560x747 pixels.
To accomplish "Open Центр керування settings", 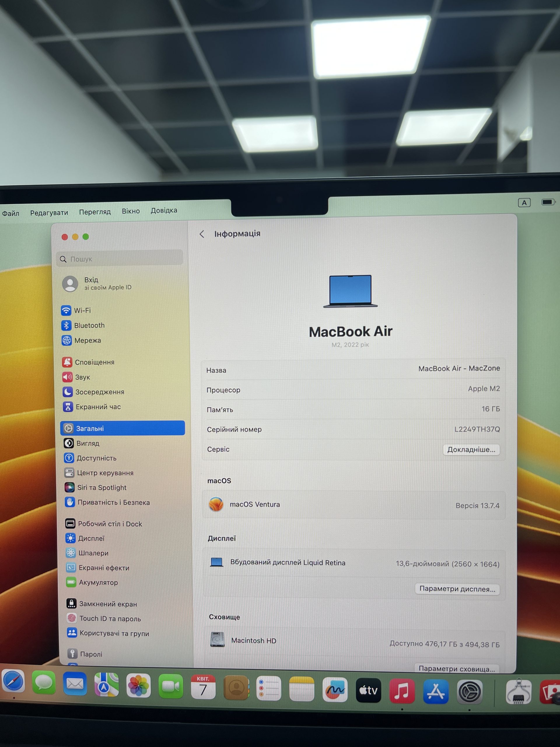I will click(99, 473).
